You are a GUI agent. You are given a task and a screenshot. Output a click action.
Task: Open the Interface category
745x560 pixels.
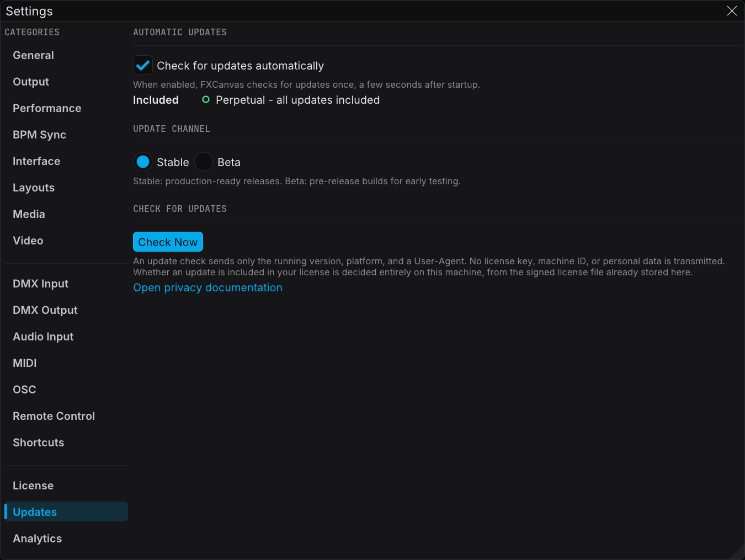66,161
